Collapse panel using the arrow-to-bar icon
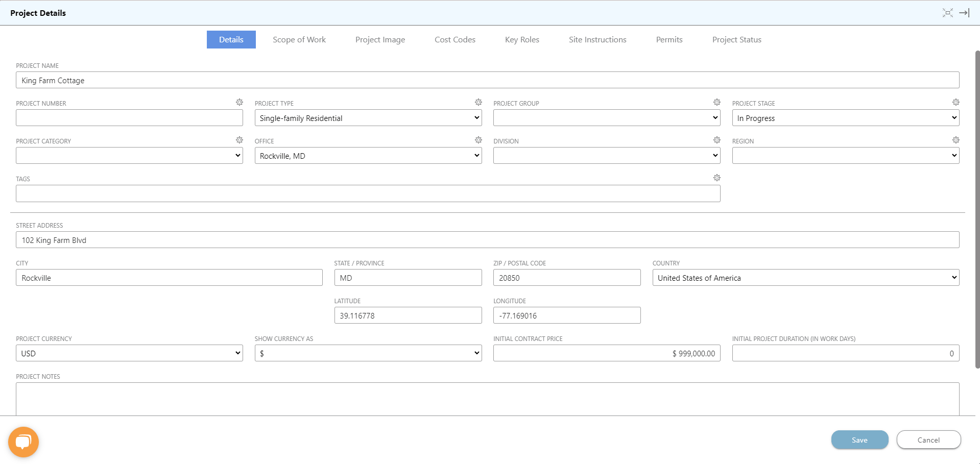Screen dimensions: 980x464 [x=964, y=13]
